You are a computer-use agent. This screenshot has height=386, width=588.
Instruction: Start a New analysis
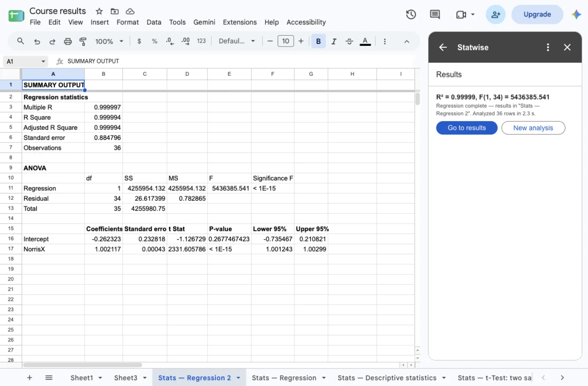[x=533, y=128]
